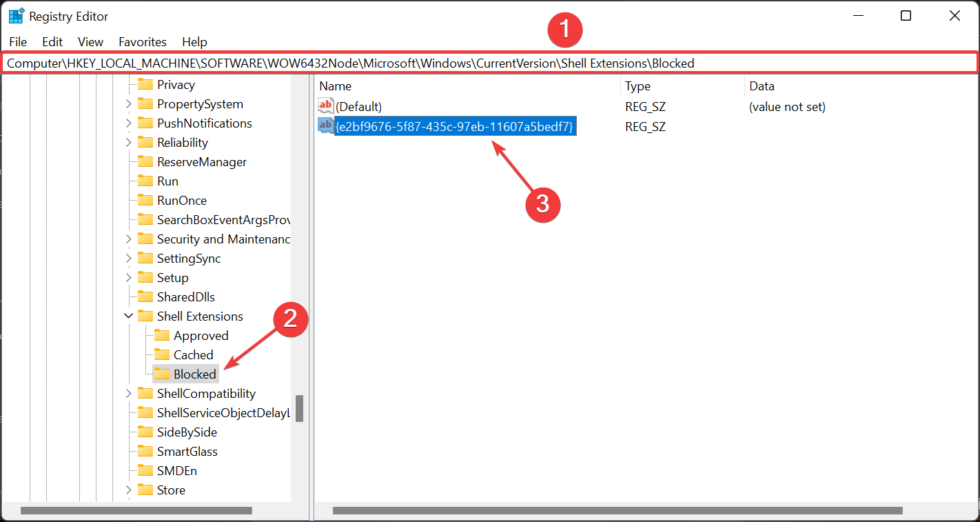
Task: Expand the Setup key
Action: 128,278
